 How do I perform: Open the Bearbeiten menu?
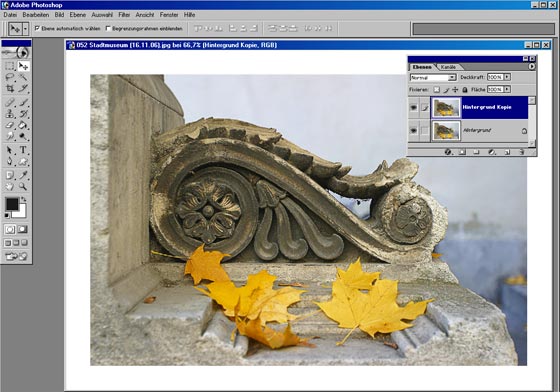[36, 15]
